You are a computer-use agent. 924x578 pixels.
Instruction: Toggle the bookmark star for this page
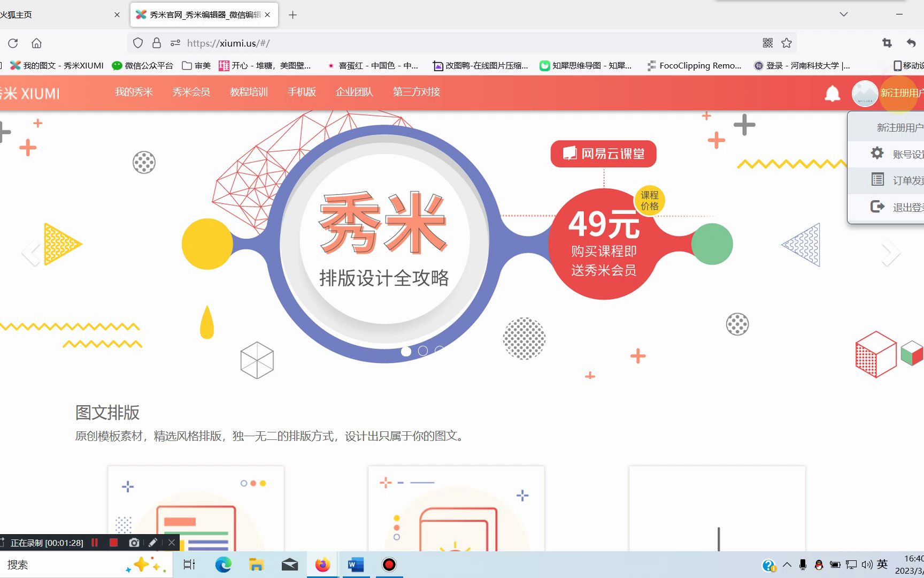coord(786,42)
